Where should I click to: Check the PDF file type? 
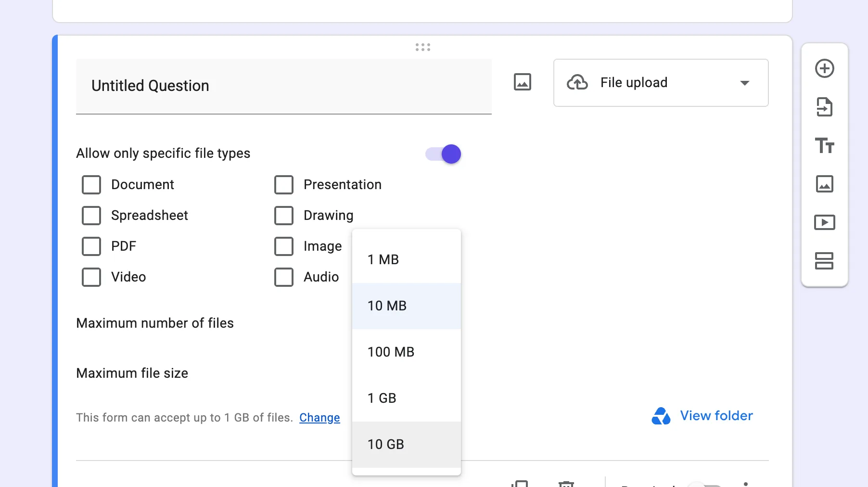pos(91,246)
